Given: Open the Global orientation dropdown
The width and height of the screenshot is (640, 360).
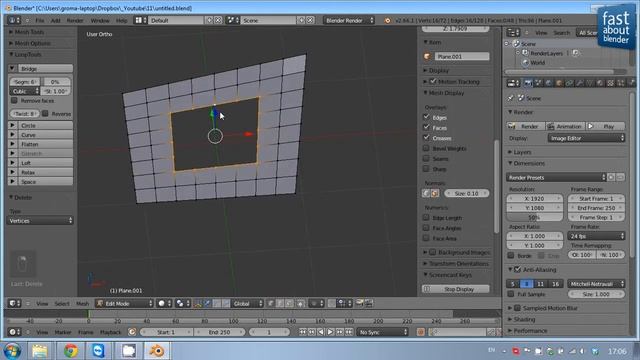Looking at the screenshot, I should pyautogui.click(x=248, y=303).
